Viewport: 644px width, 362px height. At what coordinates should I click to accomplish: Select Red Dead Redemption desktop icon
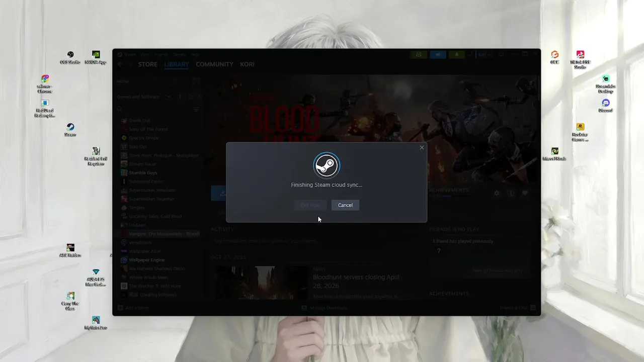tap(45, 109)
